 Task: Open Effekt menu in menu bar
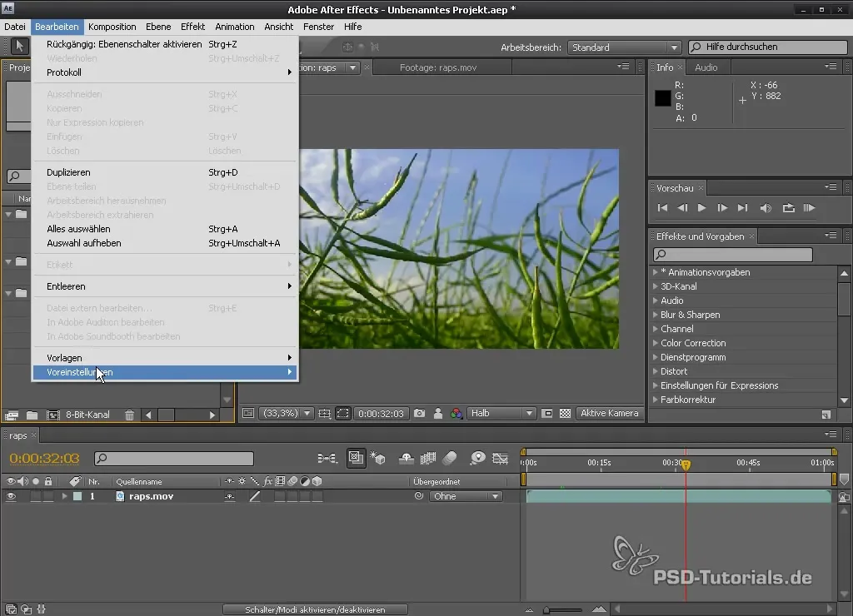pyautogui.click(x=192, y=27)
